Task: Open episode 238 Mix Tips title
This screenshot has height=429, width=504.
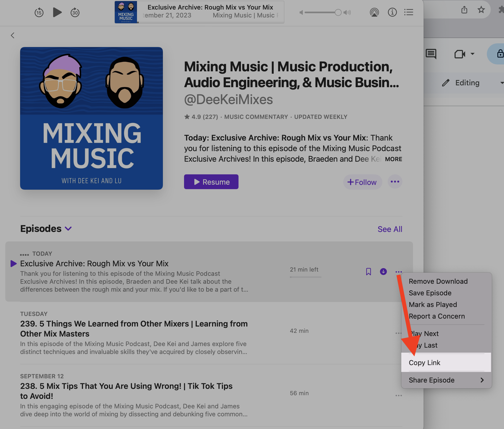Action: 126,391
